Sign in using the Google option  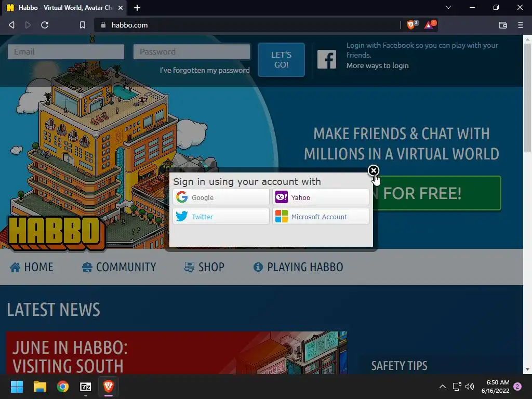[221, 197]
